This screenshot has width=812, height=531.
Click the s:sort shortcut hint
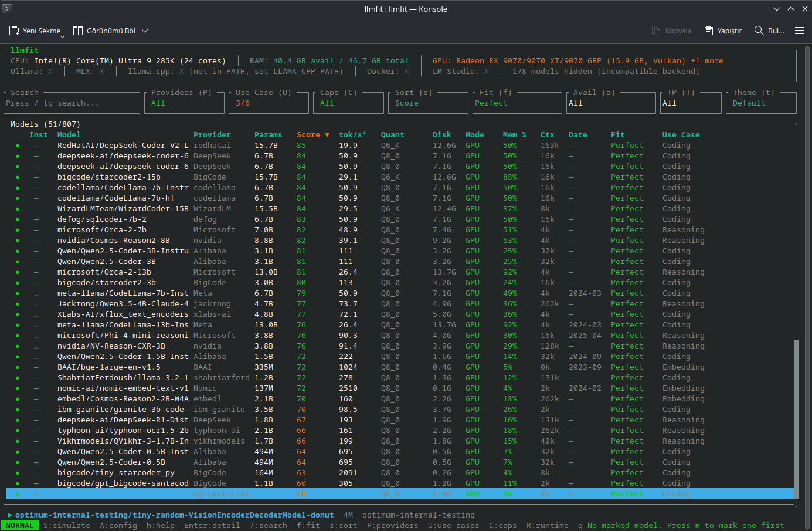pyautogui.click(x=344, y=526)
